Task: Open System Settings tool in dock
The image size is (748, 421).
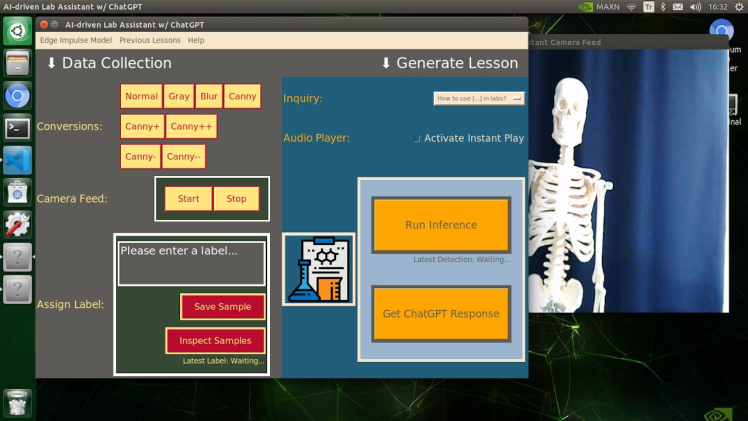Action: [x=17, y=225]
